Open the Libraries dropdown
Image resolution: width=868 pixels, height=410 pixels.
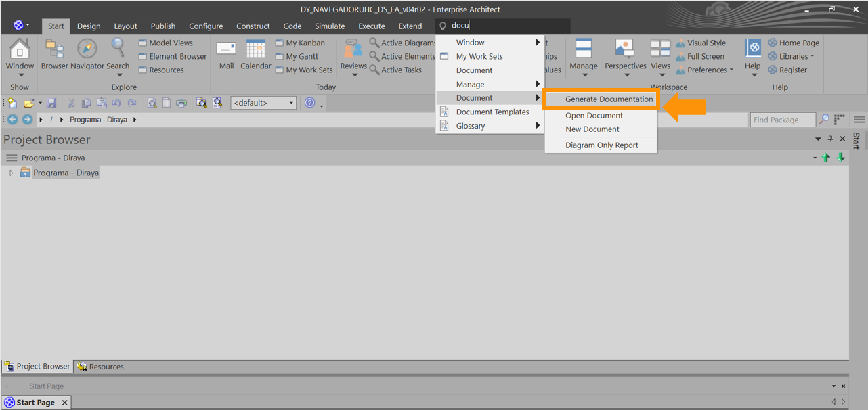pos(791,56)
